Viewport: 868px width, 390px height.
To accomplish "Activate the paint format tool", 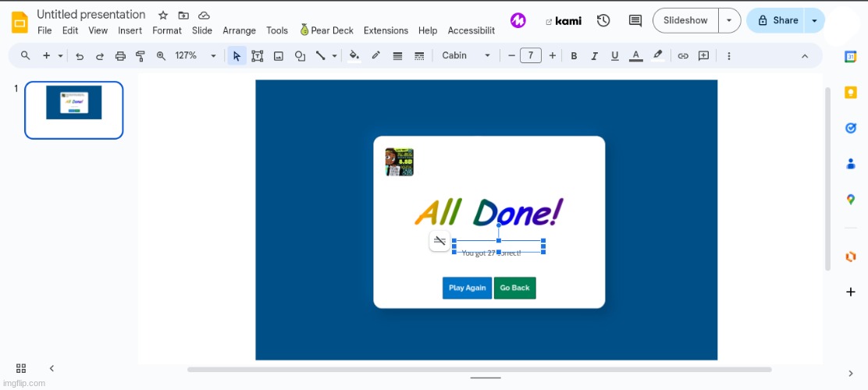I will [x=141, y=56].
